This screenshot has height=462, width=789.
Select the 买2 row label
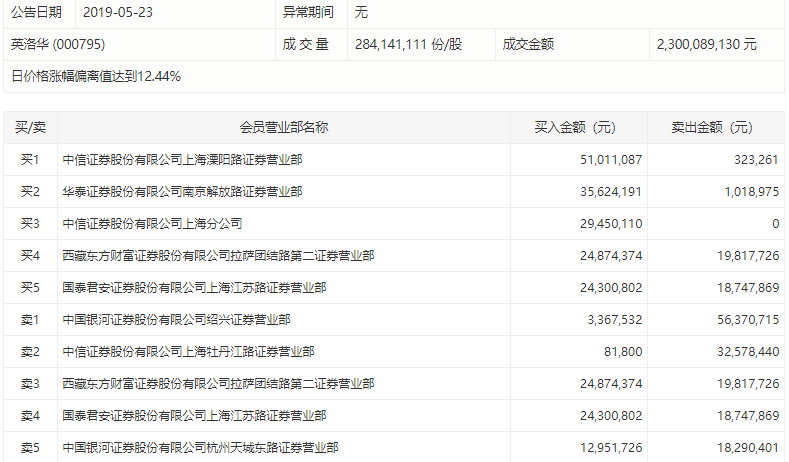(30, 192)
